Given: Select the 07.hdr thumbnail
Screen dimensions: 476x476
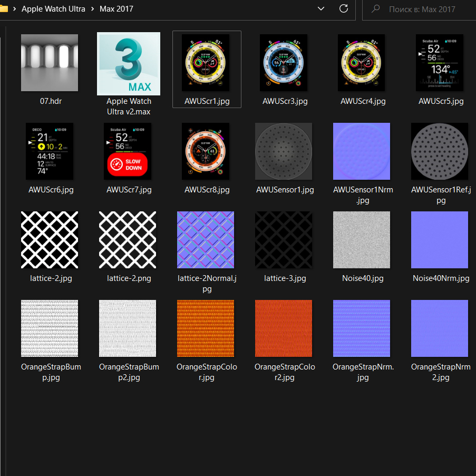Looking at the screenshot, I should pos(50,63).
